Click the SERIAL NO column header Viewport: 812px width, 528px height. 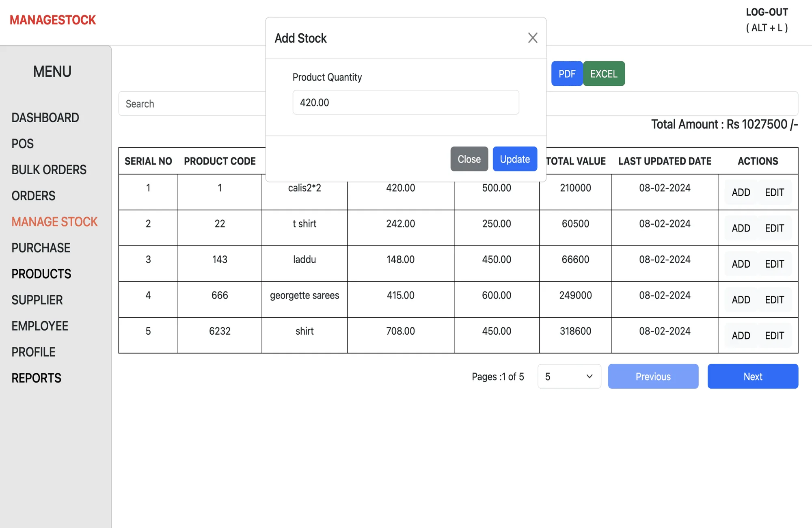coord(148,161)
